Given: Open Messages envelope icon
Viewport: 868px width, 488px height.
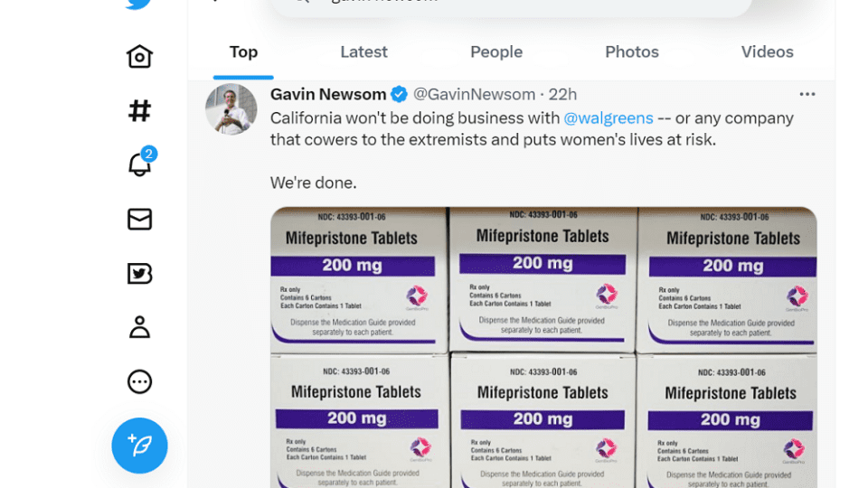Looking at the screenshot, I should coord(139,220).
